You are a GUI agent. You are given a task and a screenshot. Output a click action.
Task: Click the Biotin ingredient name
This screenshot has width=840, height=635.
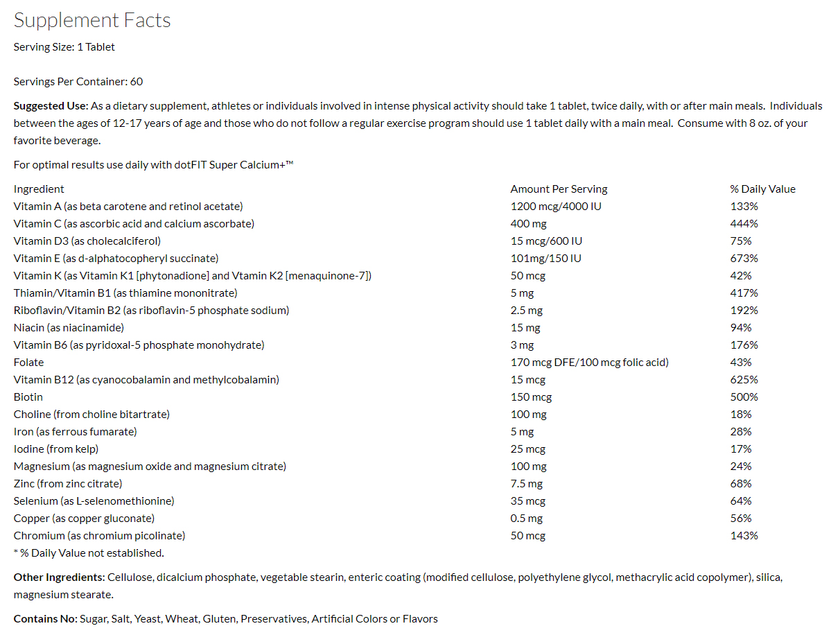point(28,397)
